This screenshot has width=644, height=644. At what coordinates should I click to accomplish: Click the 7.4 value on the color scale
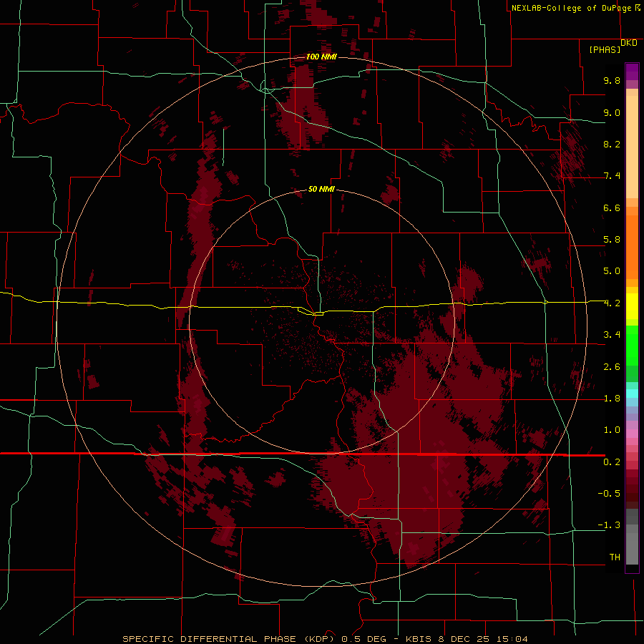click(x=612, y=176)
